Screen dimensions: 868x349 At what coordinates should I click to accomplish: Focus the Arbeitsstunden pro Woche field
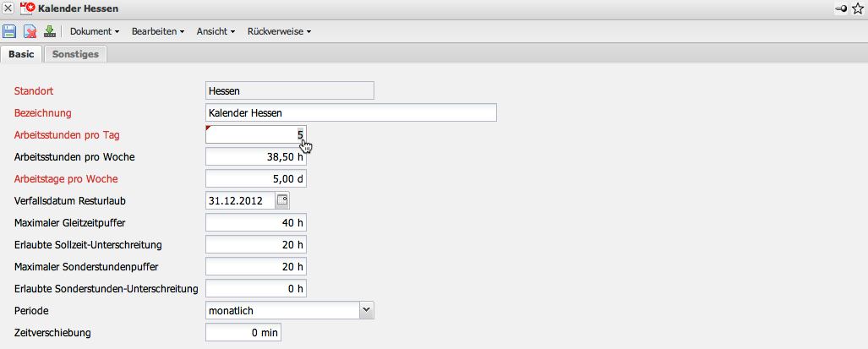tap(255, 156)
